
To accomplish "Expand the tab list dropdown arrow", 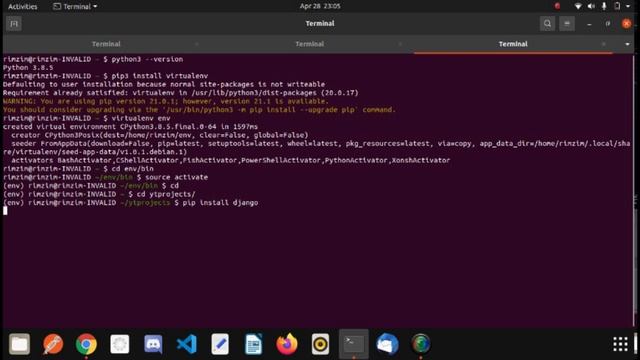I will (627, 44).
